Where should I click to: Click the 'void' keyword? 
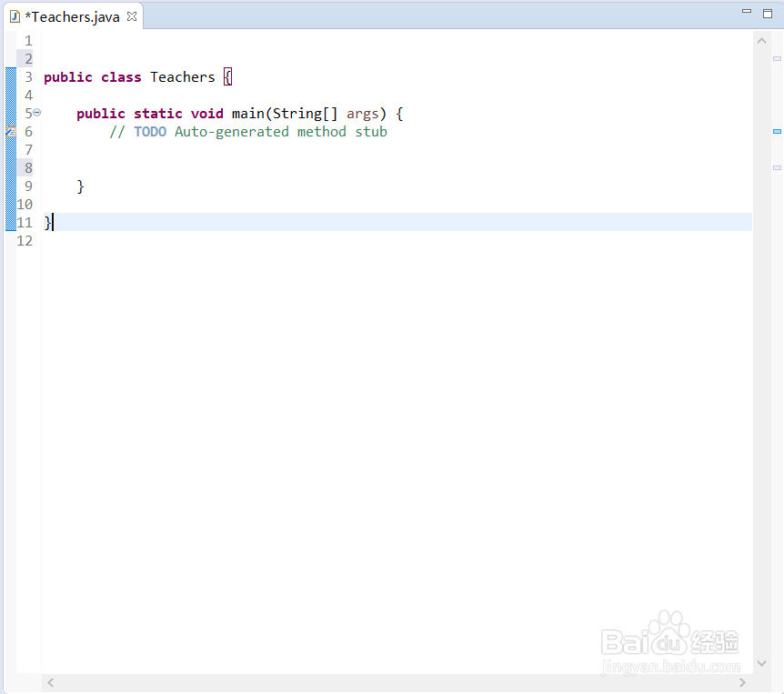tap(207, 114)
